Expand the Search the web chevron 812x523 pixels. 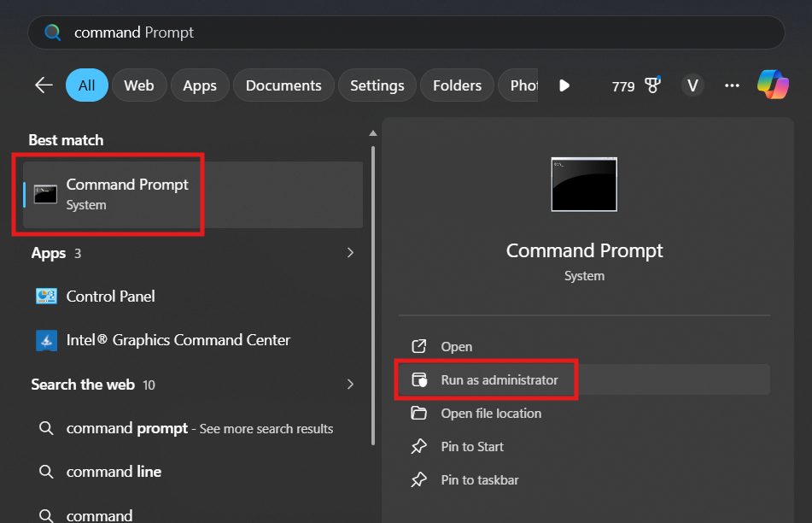pos(350,385)
